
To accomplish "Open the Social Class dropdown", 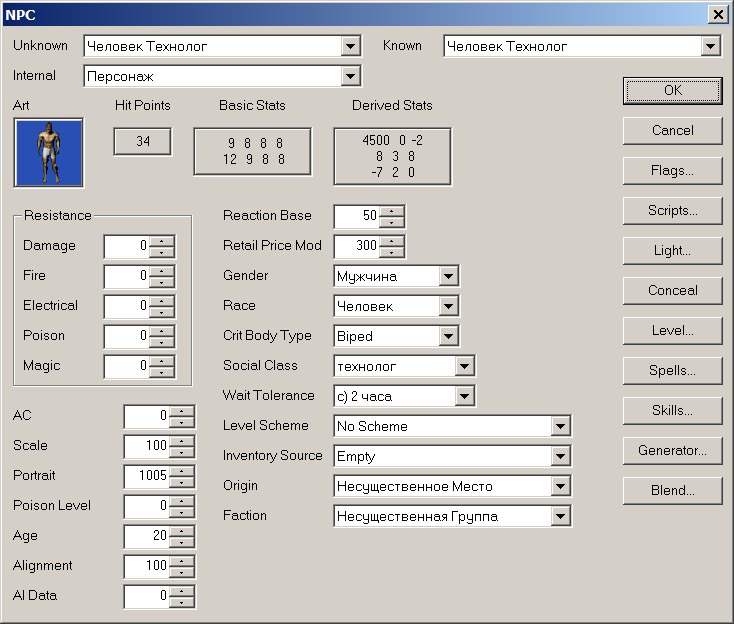I will pos(464,366).
